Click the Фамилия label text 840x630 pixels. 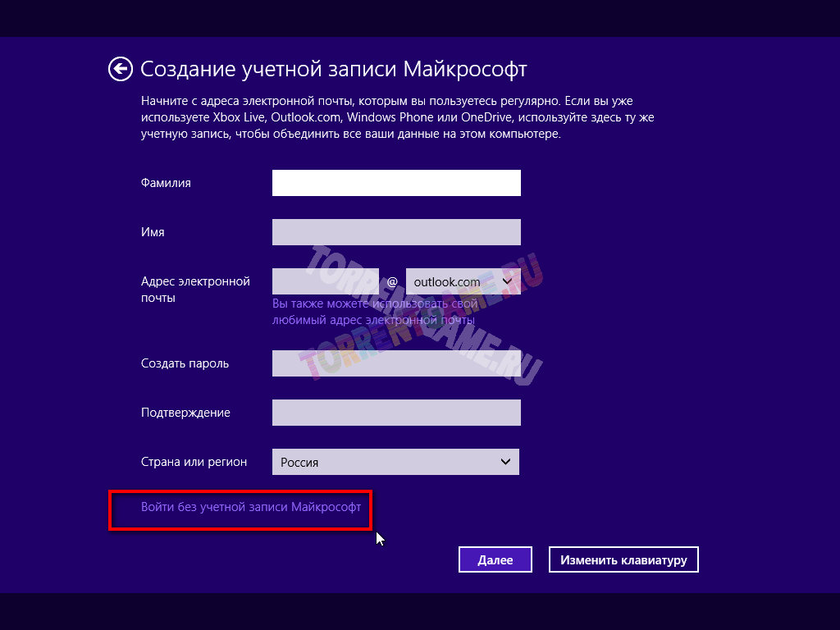point(166,183)
